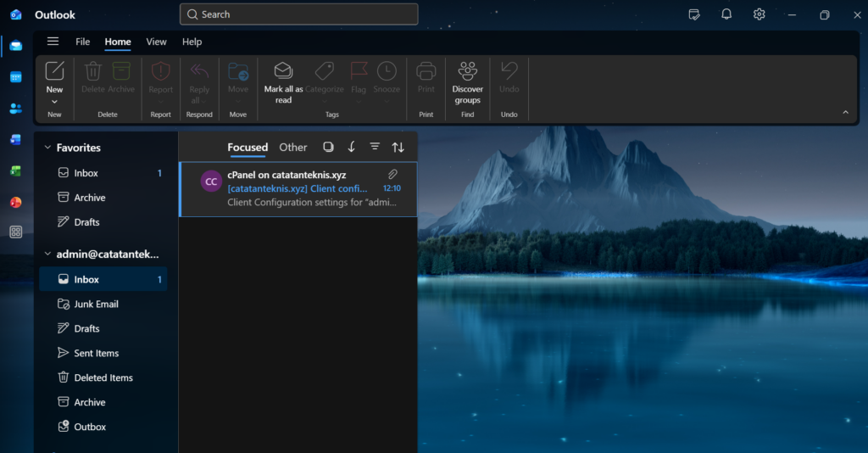The image size is (868, 453).
Task: Click Mark all as read envelope
Action: click(283, 71)
